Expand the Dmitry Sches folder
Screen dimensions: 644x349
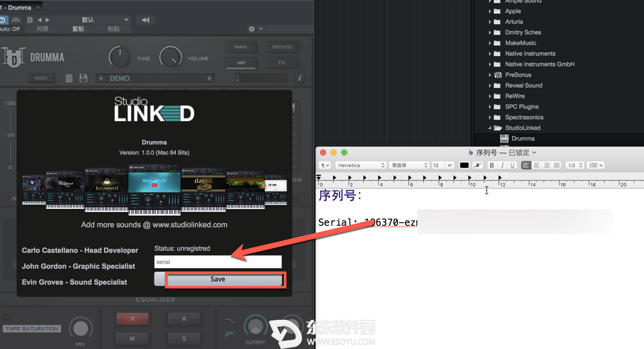pyautogui.click(x=490, y=32)
